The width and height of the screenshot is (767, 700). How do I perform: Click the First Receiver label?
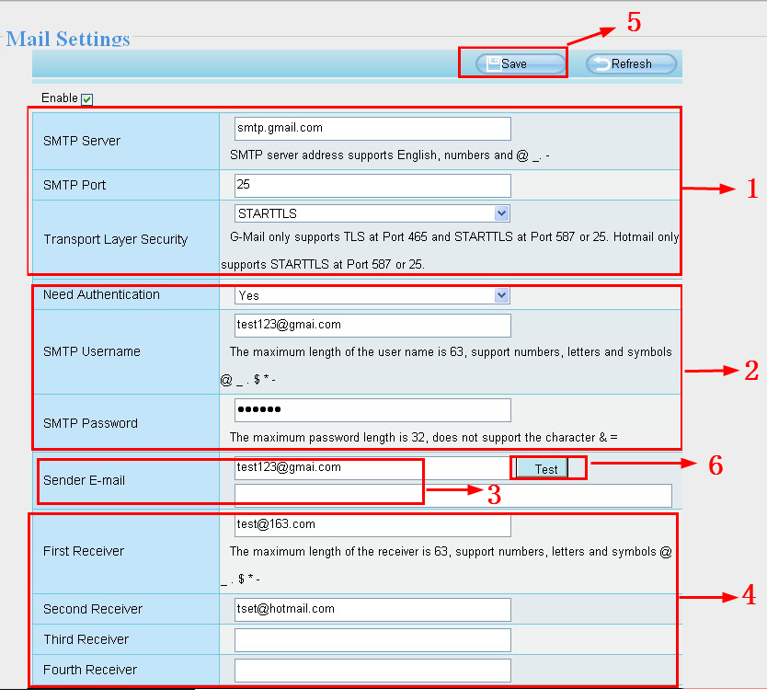point(84,551)
